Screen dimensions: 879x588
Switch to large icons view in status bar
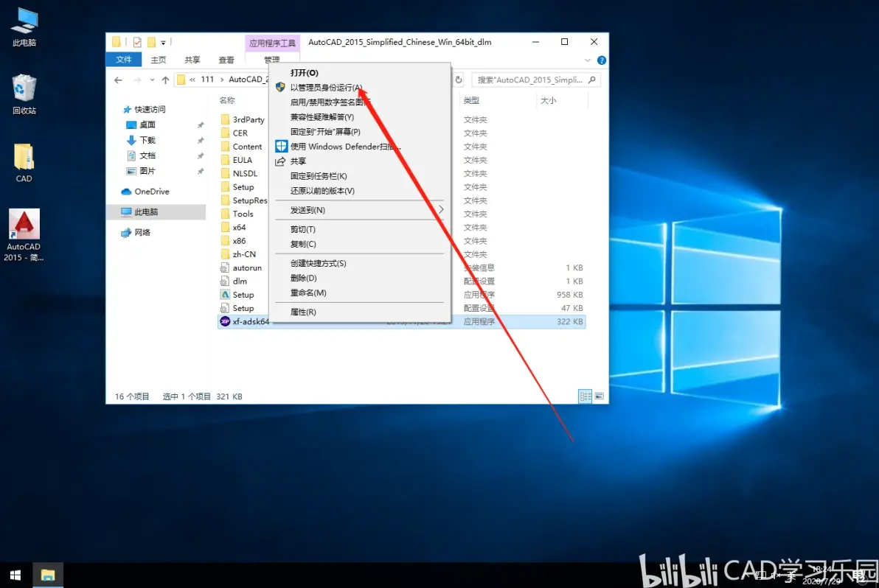pyautogui.click(x=600, y=396)
